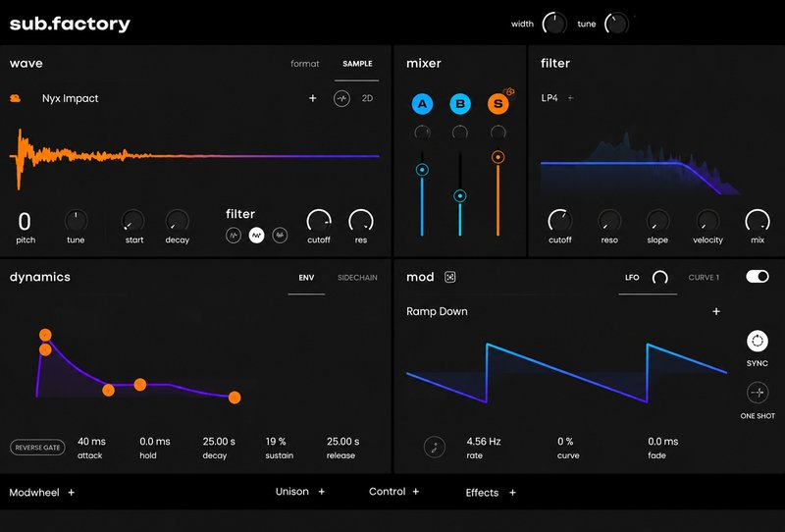Click the waveform view circle icon

click(341, 98)
